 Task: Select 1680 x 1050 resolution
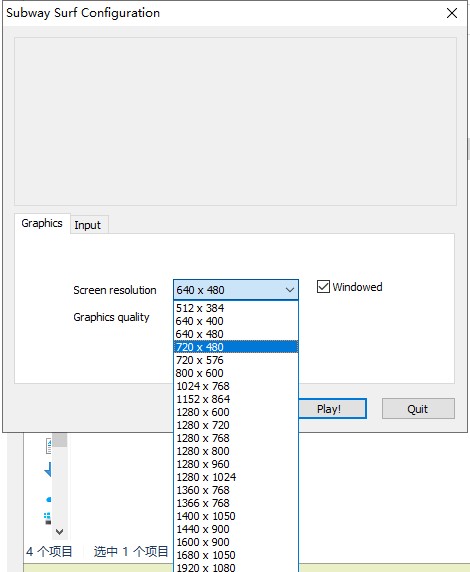236,555
